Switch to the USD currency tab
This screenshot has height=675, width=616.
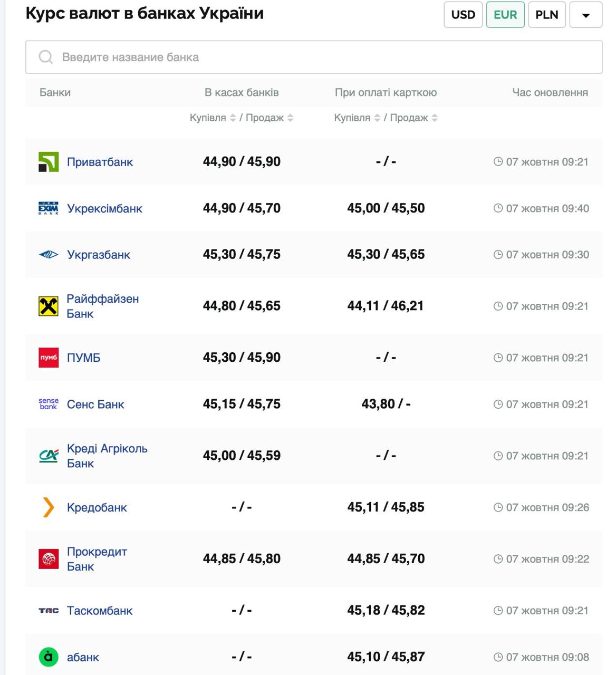463,15
